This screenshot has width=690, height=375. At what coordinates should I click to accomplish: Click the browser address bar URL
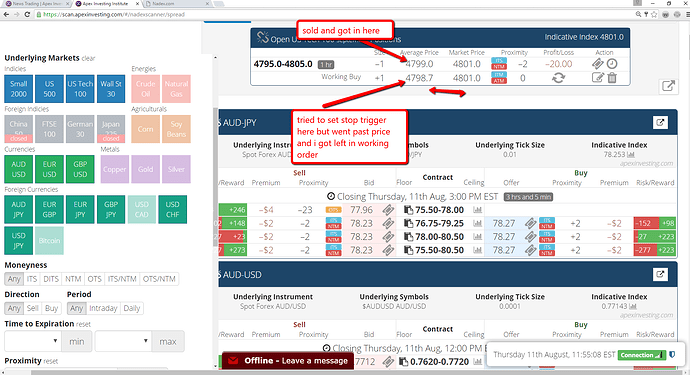click(114, 15)
